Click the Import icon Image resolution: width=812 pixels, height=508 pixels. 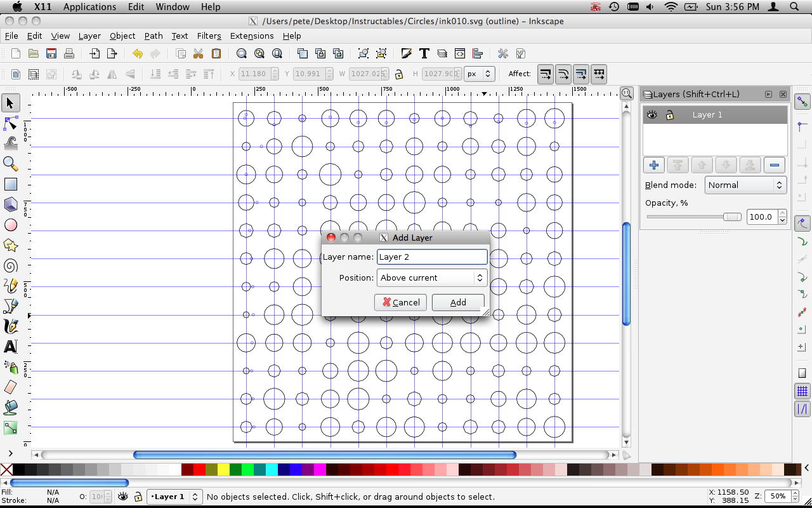(95, 53)
